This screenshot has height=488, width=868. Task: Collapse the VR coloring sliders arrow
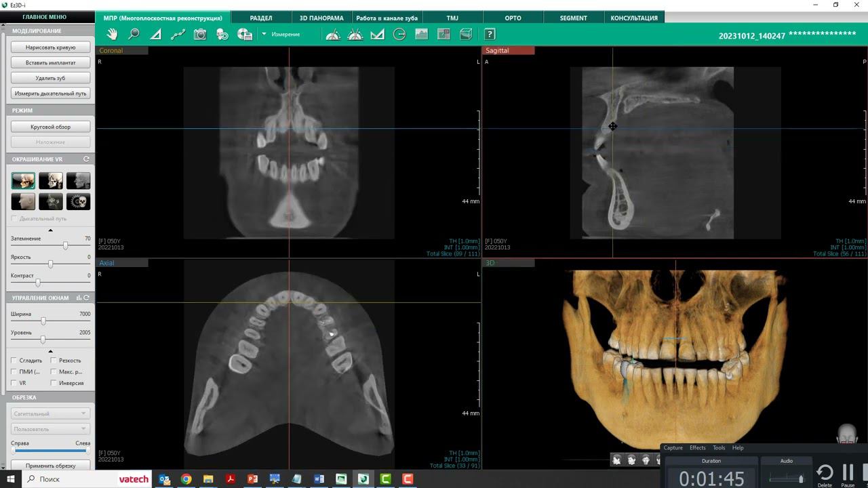click(x=50, y=230)
